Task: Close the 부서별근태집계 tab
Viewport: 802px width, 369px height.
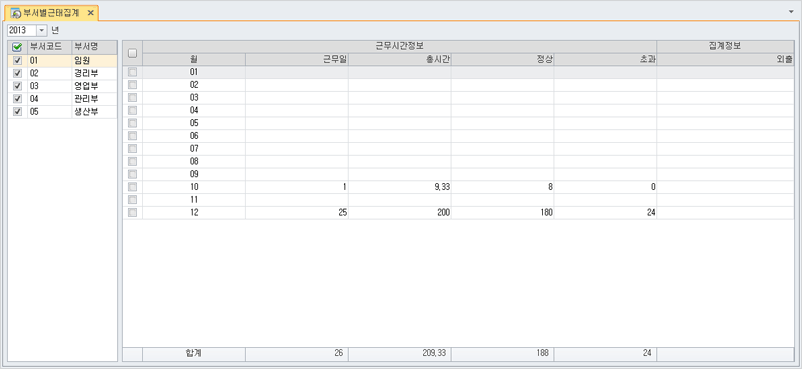Action: click(90, 13)
